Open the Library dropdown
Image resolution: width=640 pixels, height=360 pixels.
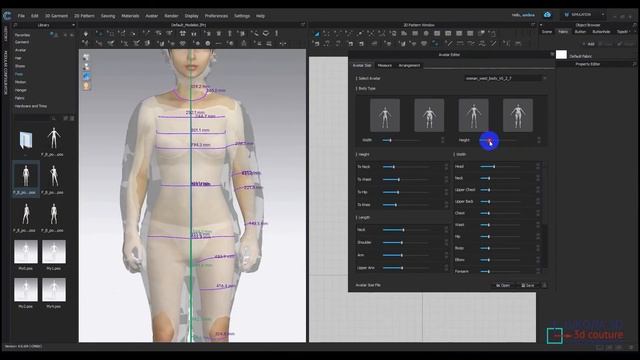click(x=73, y=25)
